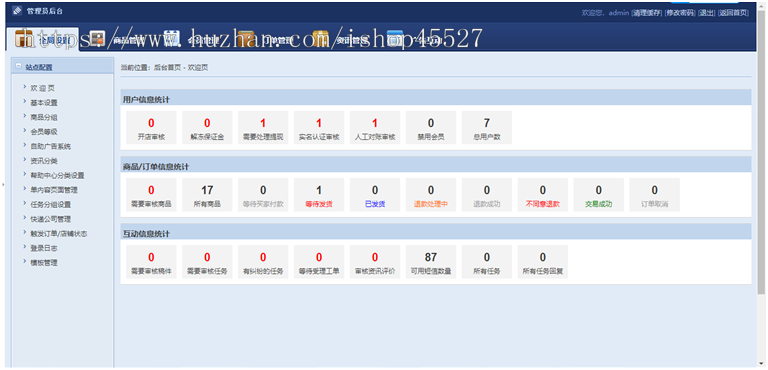Click the 需要审核稿件 stat card
Viewport: 768px width, 370px height.
pos(151,262)
